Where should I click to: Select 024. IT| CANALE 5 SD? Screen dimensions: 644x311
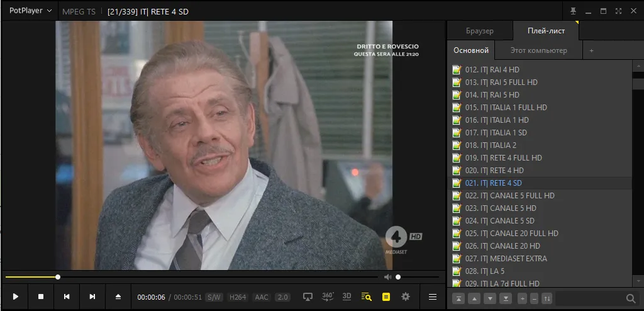point(540,221)
